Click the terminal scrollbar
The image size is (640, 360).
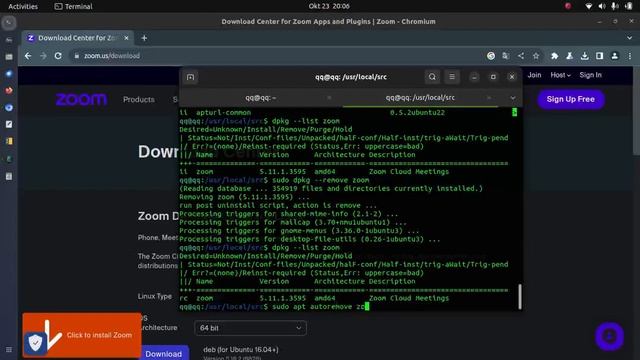point(520,297)
